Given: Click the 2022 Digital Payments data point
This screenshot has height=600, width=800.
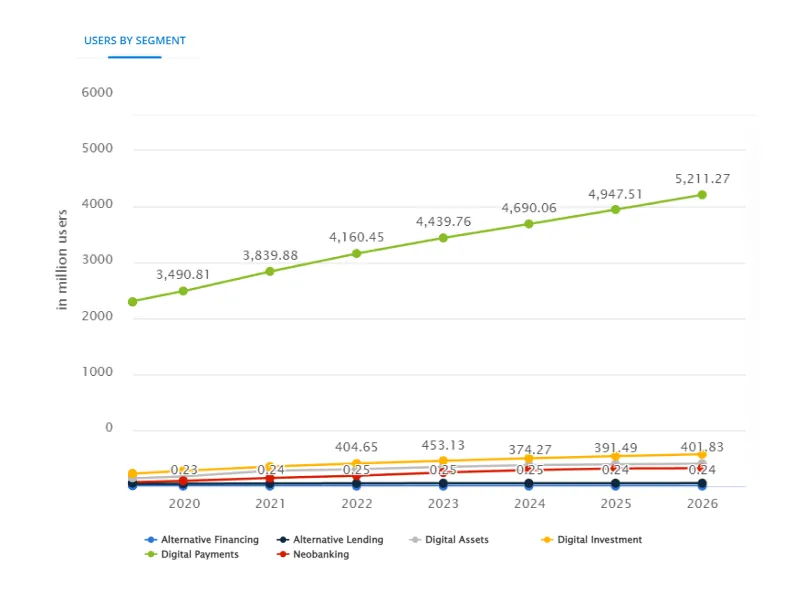Looking at the screenshot, I should coord(356,253).
